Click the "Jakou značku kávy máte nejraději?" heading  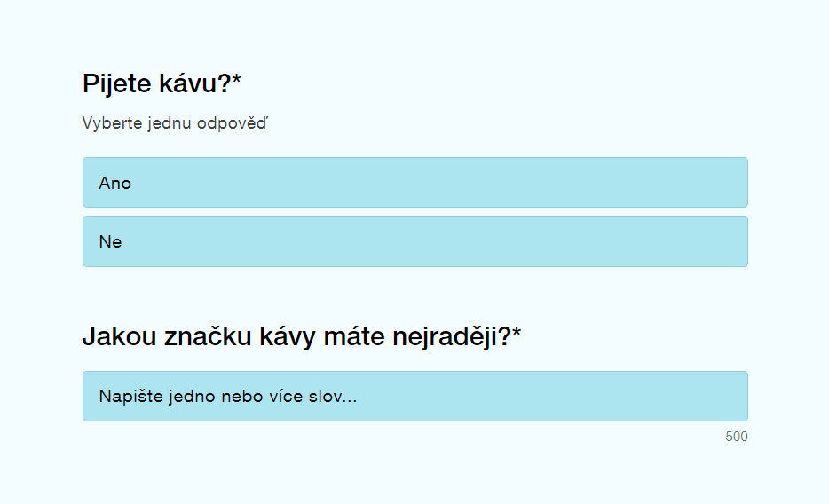[x=301, y=337]
